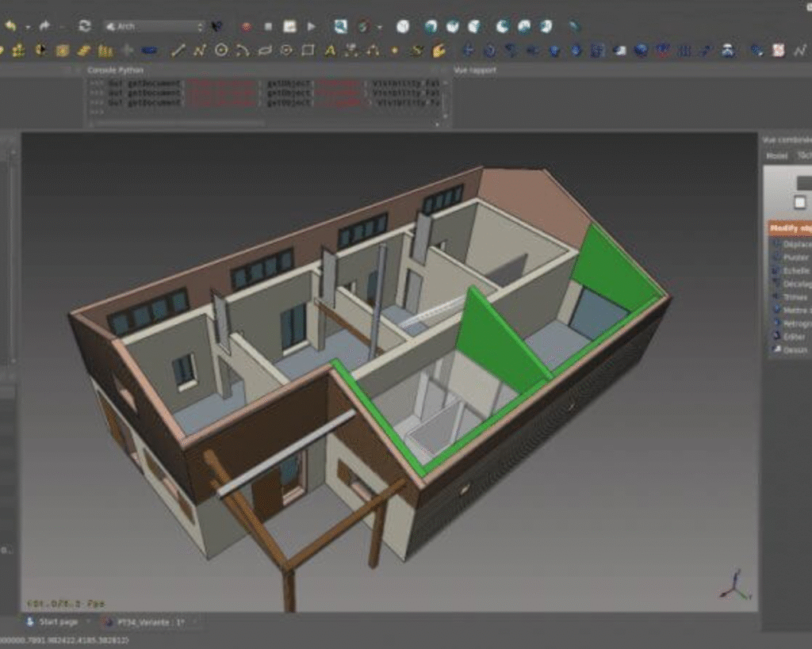This screenshot has height=649, width=812.
Task: Click the Undo arrow icon
Action: 10,26
